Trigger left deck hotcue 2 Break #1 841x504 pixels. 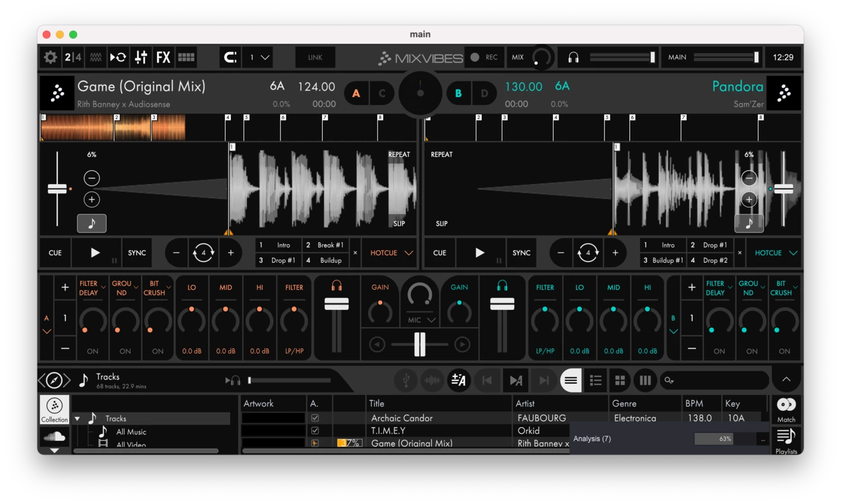(325, 245)
